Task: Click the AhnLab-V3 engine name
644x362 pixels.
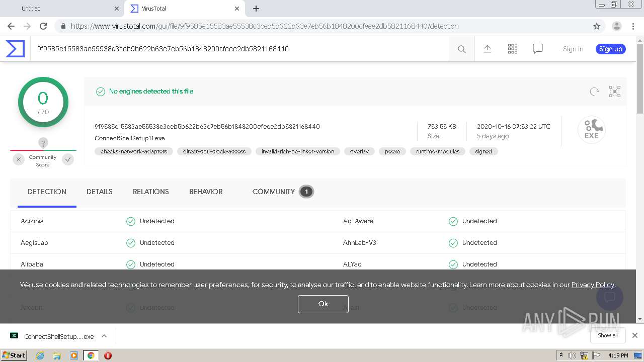Action: [360, 243]
